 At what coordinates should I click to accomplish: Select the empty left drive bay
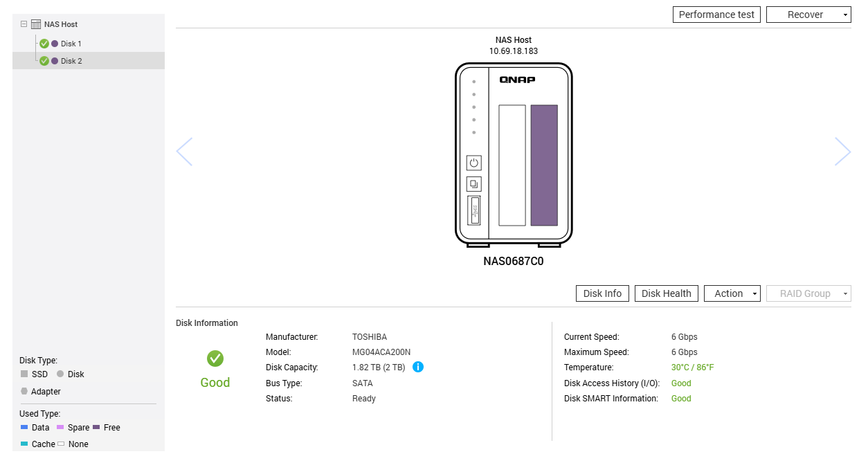[512, 165]
